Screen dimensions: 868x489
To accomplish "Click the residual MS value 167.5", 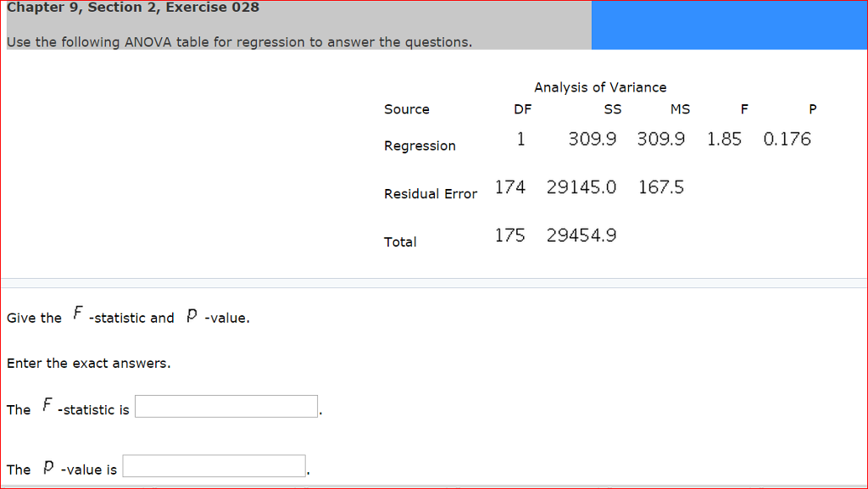I will point(661,187).
